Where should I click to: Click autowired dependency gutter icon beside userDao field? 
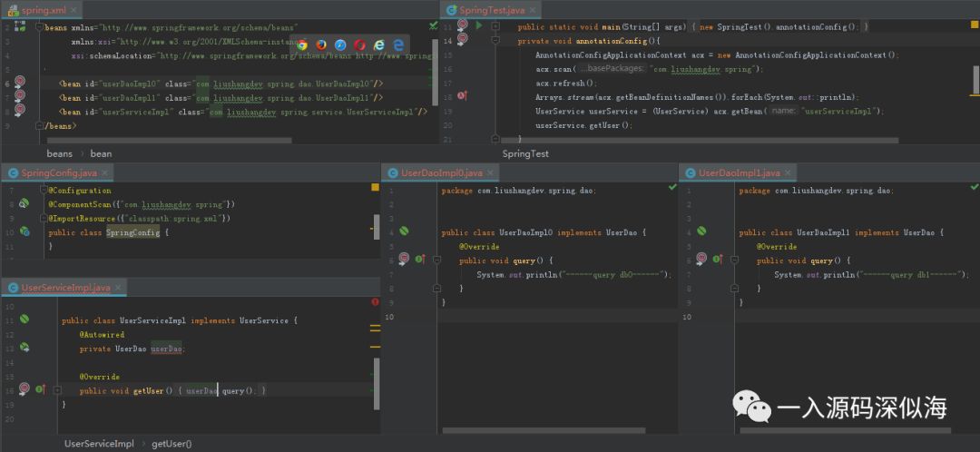click(24, 347)
